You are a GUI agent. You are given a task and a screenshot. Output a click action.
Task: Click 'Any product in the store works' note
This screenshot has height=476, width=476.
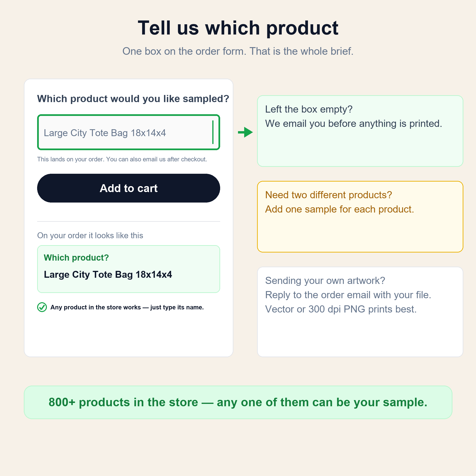(127, 307)
